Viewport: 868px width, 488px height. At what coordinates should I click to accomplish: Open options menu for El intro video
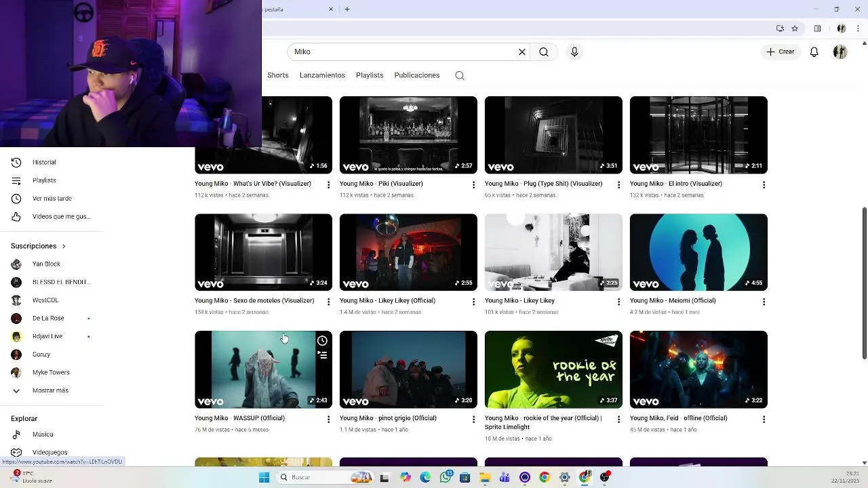[764, 185]
